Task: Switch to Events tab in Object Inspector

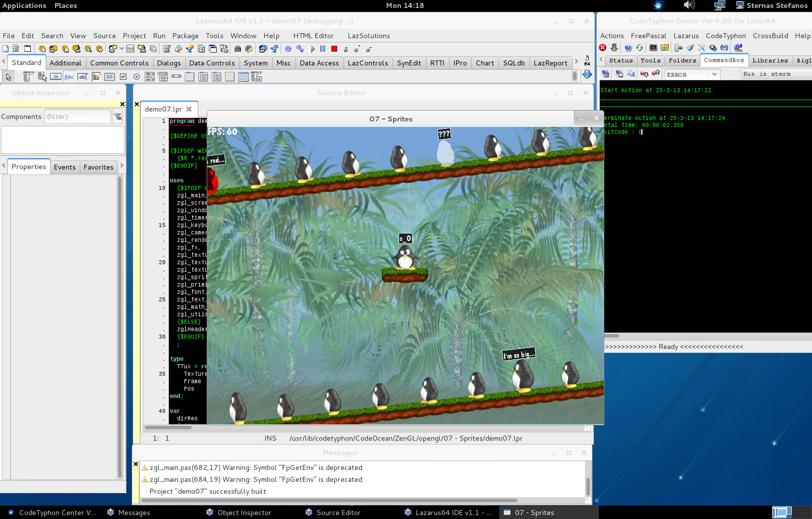Action: pyautogui.click(x=65, y=167)
